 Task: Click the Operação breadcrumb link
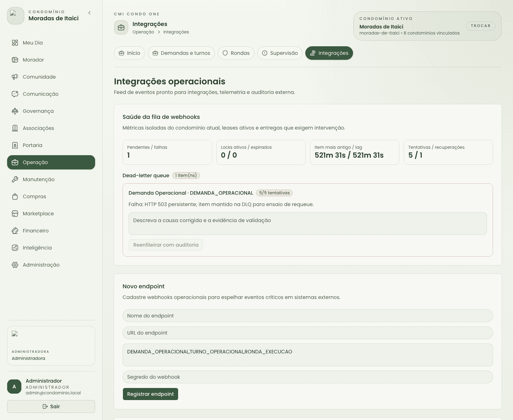point(143,32)
